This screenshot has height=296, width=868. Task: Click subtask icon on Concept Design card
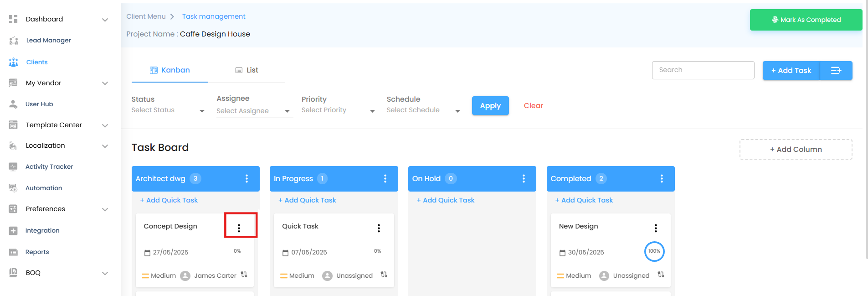tap(244, 275)
